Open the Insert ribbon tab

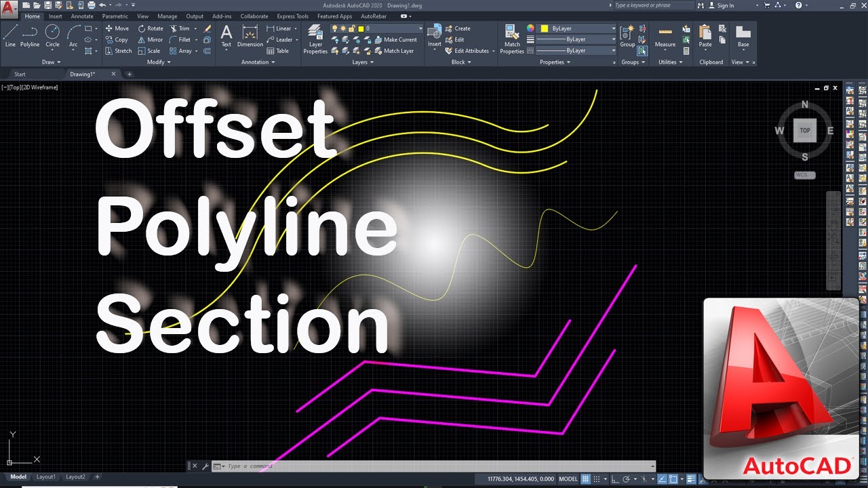(55, 16)
